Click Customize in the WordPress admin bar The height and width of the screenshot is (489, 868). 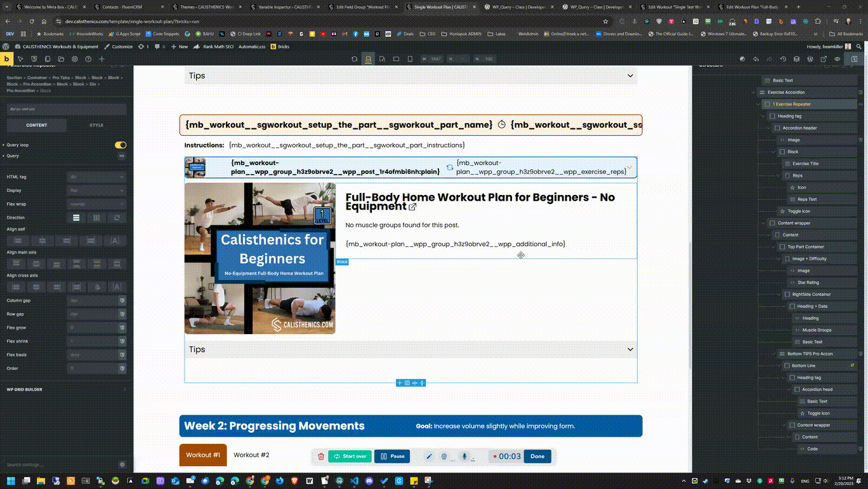click(x=118, y=46)
